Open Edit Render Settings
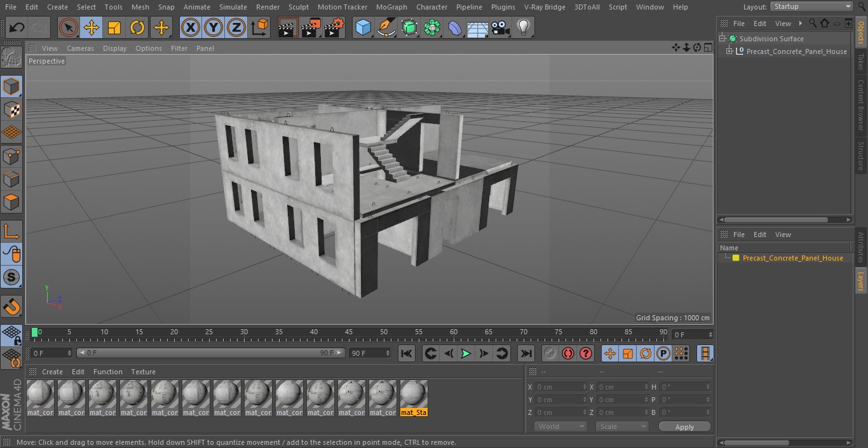This screenshot has height=448, width=868. coord(334,28)
